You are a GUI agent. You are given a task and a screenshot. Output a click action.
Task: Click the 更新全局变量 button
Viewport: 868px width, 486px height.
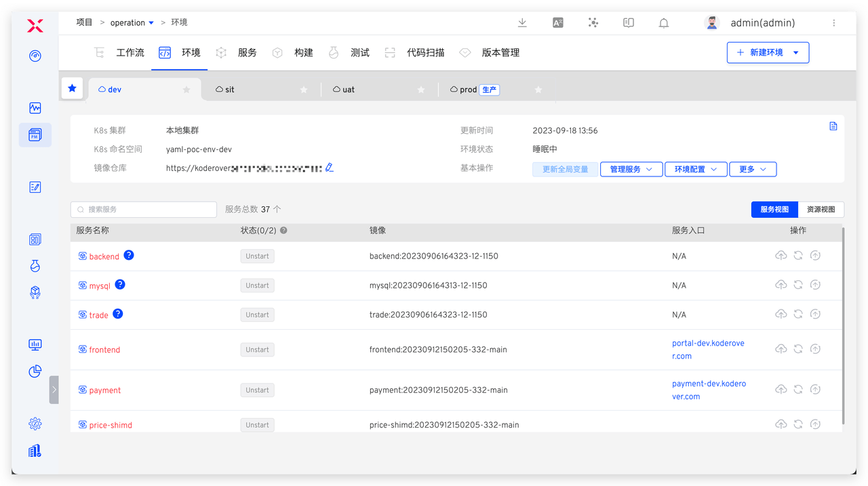pyautogui.click(x=565, y=169)
